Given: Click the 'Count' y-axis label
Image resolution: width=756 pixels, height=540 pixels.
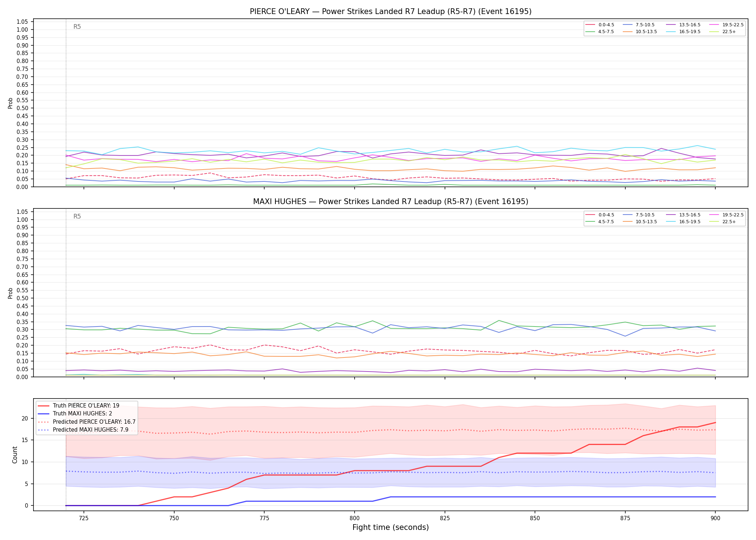Looking at the screenshot, I should tap(15, 455).
